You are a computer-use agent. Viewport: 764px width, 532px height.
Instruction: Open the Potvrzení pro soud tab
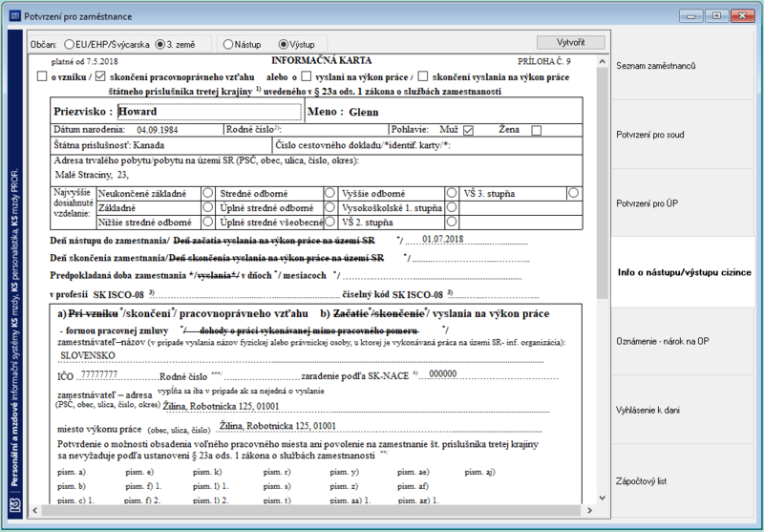682,135
